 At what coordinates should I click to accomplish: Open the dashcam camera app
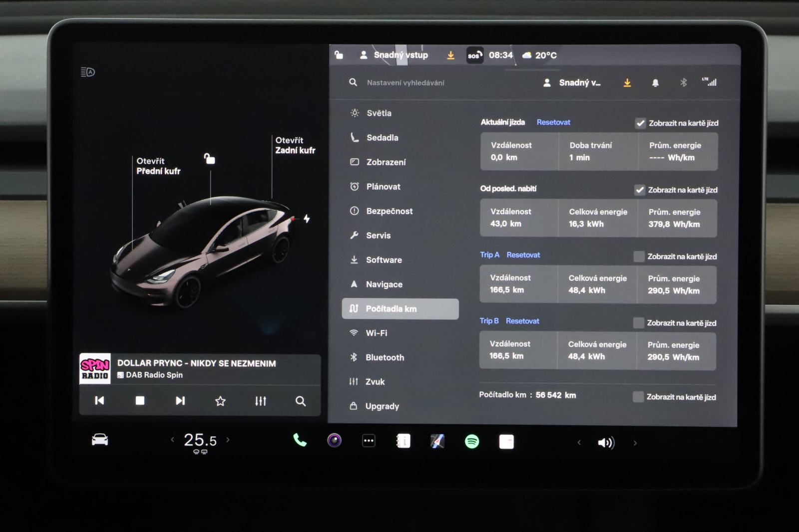click(334, 440)
